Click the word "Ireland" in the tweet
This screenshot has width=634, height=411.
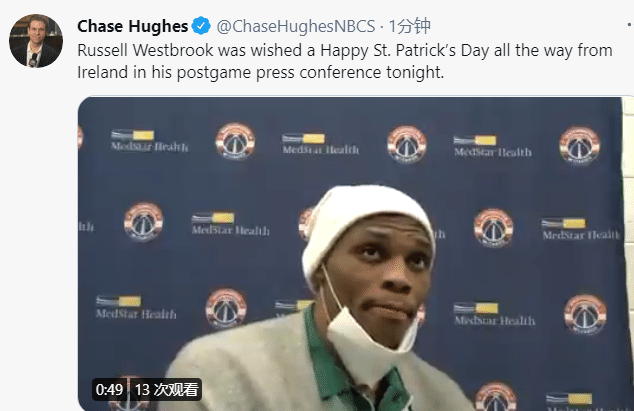point(103,72)
